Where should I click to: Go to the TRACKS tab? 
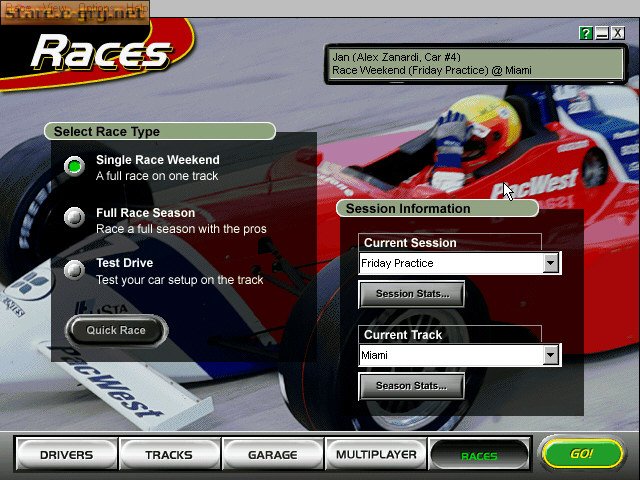click(169, 454)
